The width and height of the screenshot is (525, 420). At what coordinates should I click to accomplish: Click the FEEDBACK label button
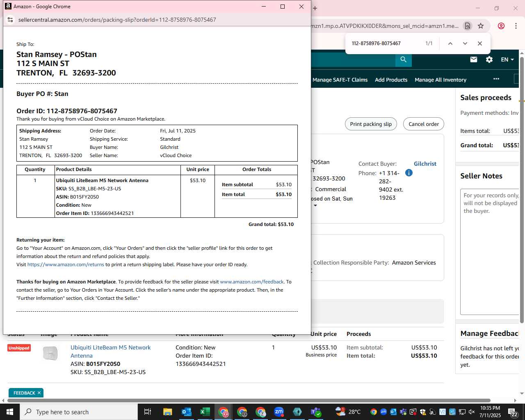24,393
